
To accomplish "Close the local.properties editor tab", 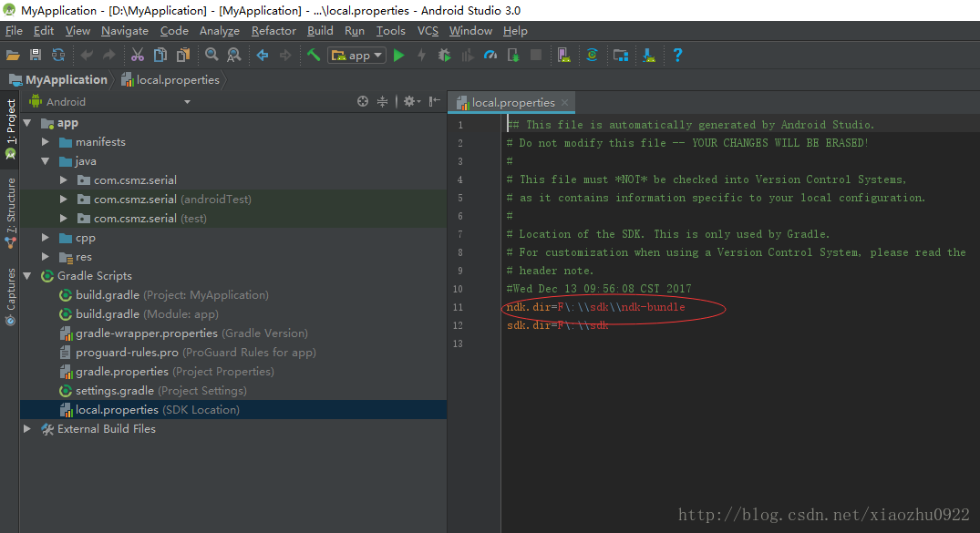I will click(565, 102).
